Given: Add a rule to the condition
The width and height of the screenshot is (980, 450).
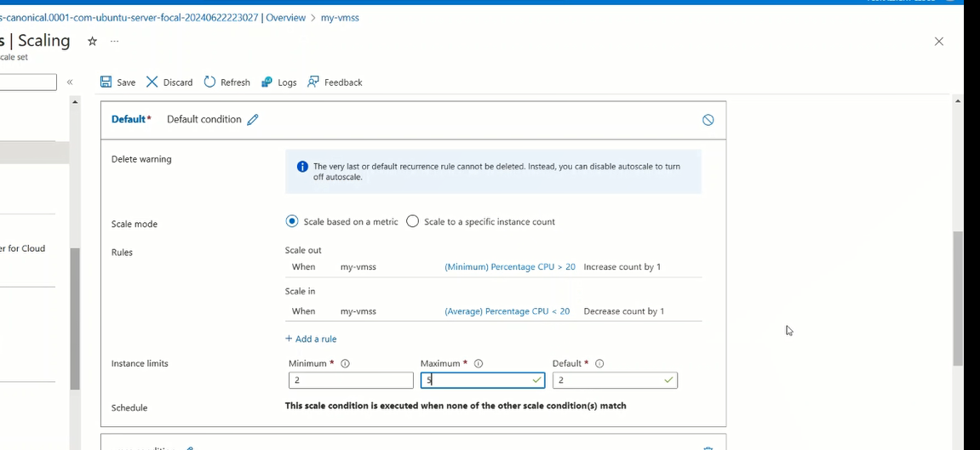Looking at the screenshot, I should point(311,339).
